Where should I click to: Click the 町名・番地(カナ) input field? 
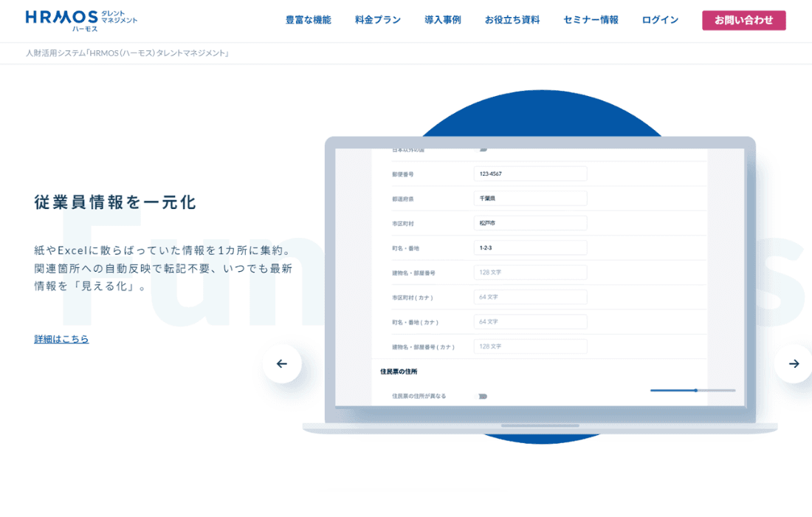tap(530, 322)
